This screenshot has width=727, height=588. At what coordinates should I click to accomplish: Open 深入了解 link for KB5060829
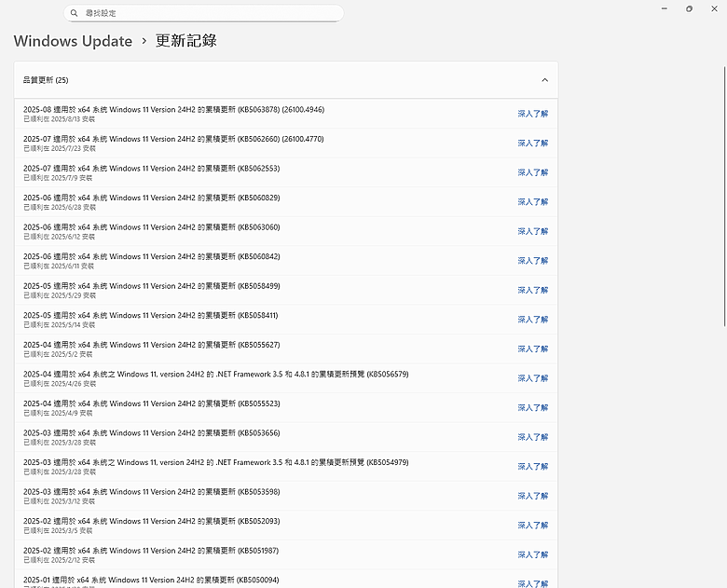[533, 201]
